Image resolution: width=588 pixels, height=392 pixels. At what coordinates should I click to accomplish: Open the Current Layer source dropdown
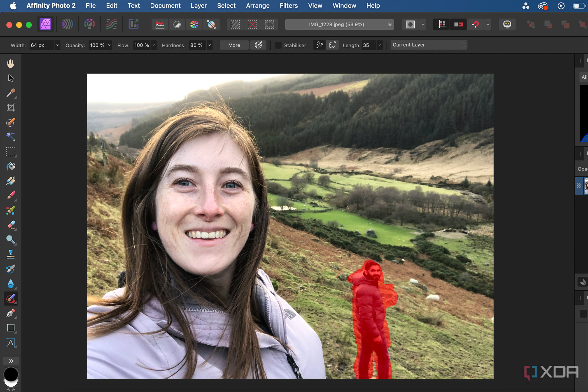[x=428, y=45]
